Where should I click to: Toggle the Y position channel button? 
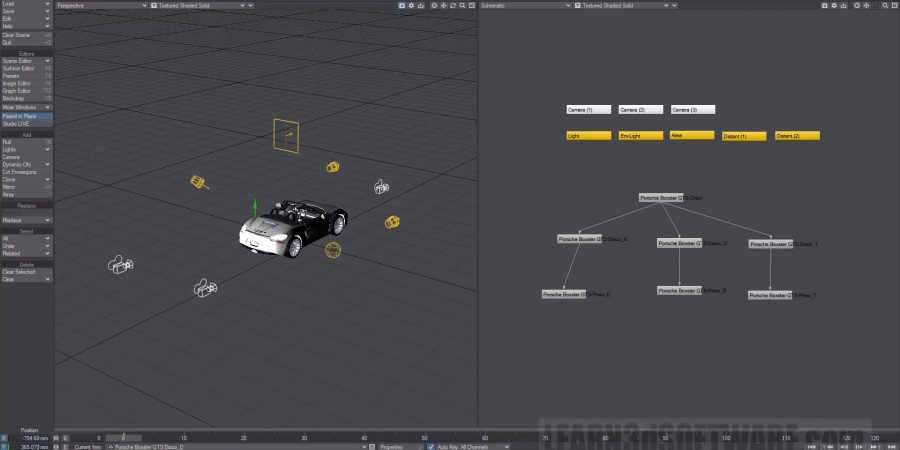[4, 446]
